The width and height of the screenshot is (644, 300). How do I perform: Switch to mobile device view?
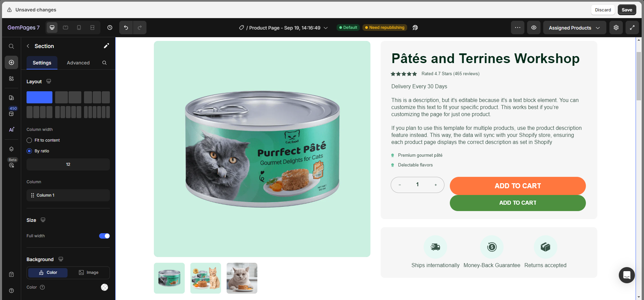(x=79, y=28)
